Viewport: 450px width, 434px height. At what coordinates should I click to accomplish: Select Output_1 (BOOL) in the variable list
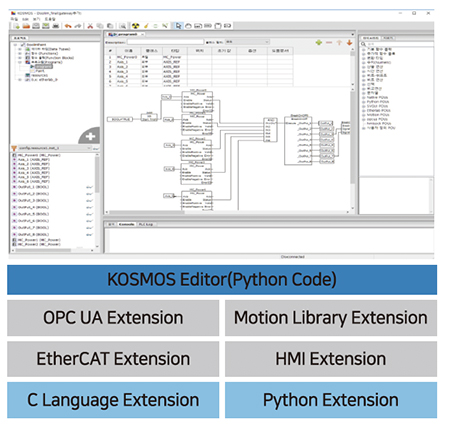[33, 187]
